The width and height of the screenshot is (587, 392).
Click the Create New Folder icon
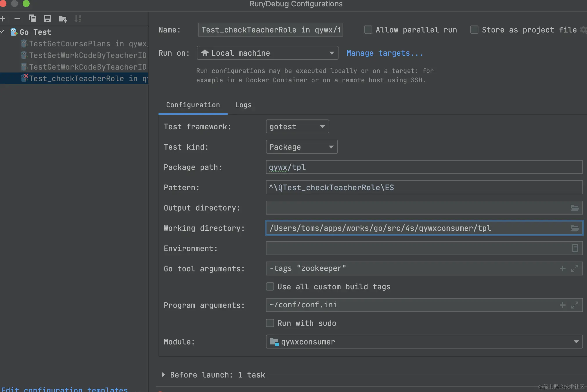coord(63,19)
